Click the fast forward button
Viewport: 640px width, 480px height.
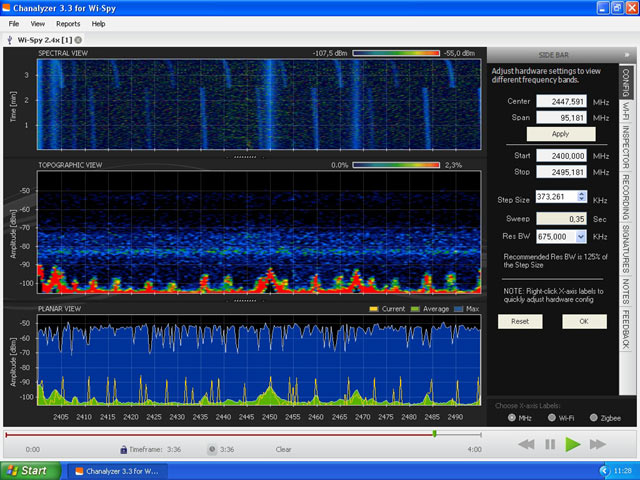(x=598, y=444)
